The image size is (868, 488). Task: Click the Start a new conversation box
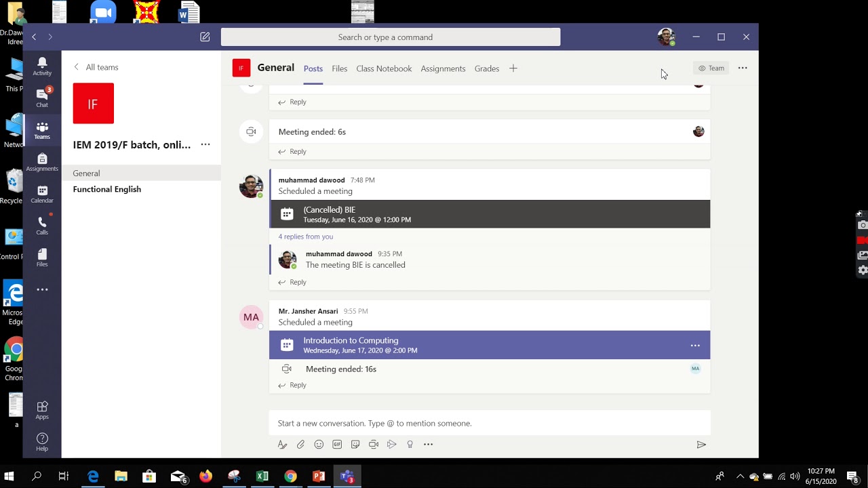pos(490,423)
